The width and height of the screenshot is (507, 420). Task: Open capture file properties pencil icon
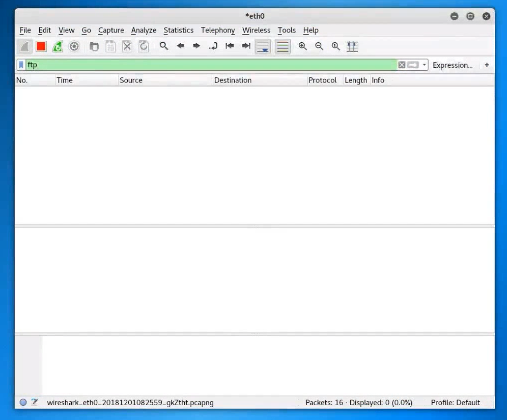pos(35,402)
